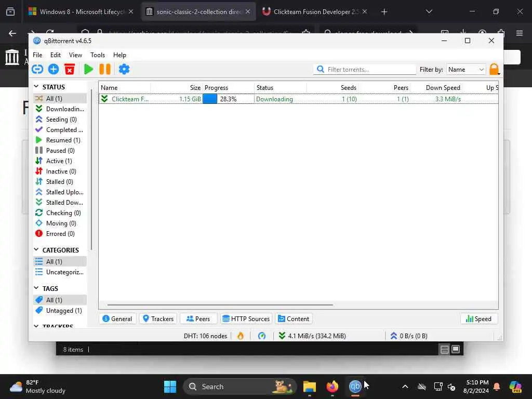Collapse the CATEGORIES section

pyautogui.click(x=36, y=250)
